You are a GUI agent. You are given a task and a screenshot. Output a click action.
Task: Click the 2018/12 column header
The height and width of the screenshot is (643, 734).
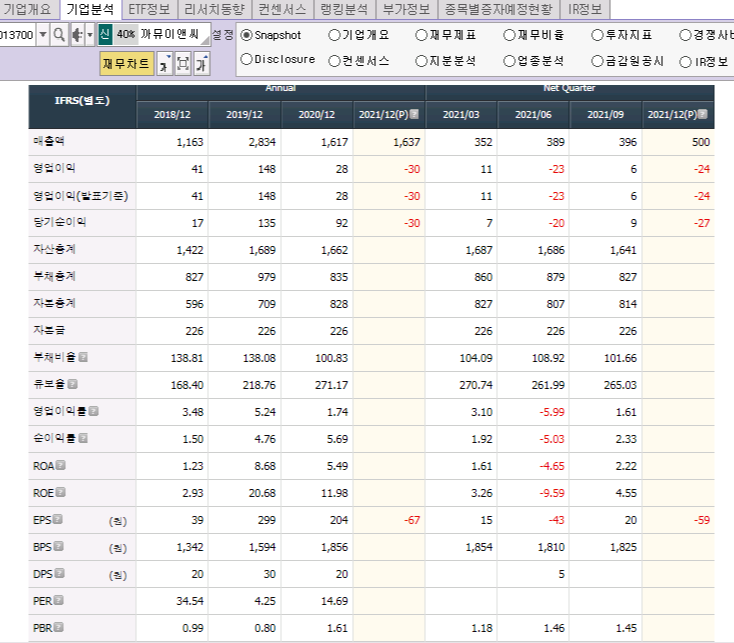(x=172, y=114)
